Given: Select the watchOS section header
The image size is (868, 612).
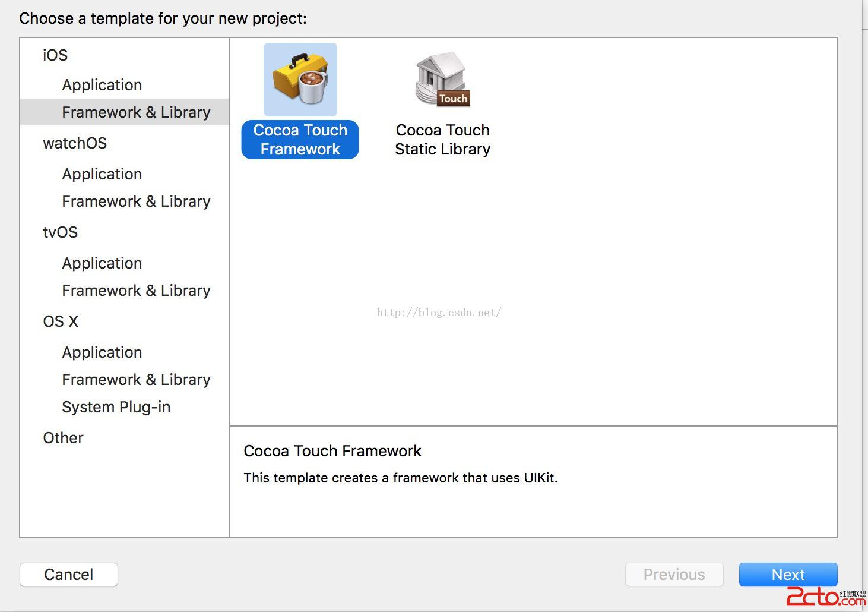Looking at the screenshot, I should (75, 143).
